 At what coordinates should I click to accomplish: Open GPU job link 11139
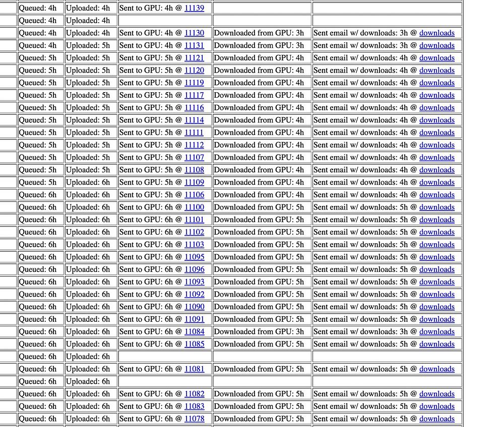[194, 8]
